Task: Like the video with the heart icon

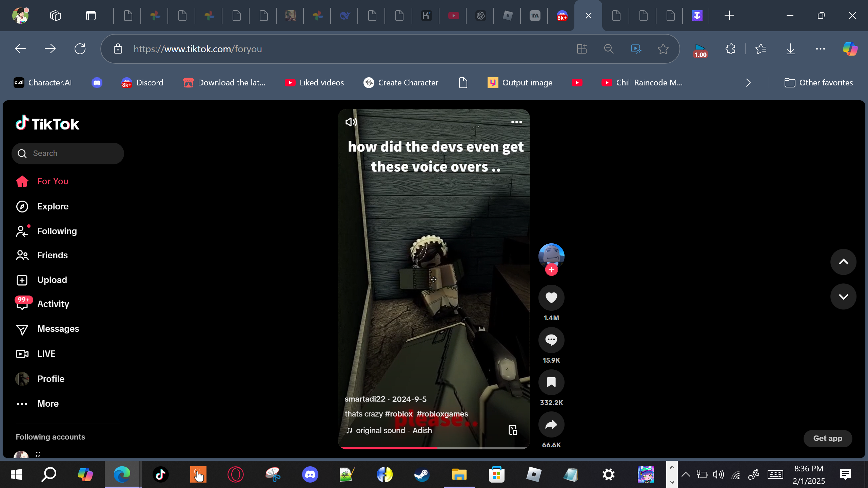Action: [x=551, y=298]
